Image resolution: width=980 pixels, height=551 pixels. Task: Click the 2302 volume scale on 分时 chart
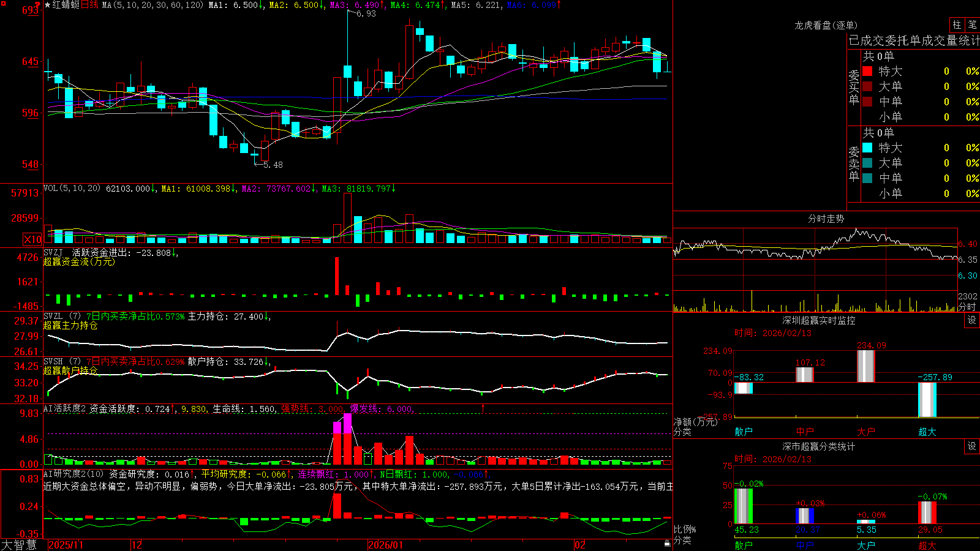pyautogui.click(x=968, y=296)
